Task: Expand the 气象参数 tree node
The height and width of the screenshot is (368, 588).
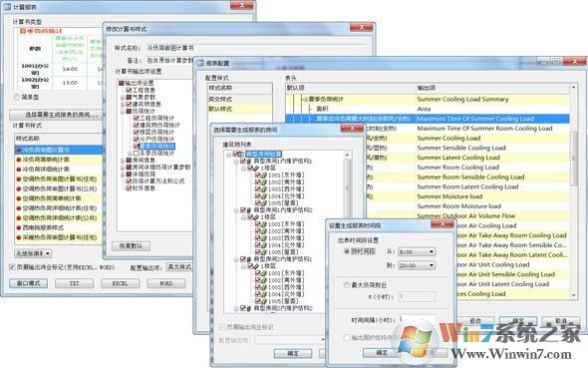Action: (x=123, y=97)
